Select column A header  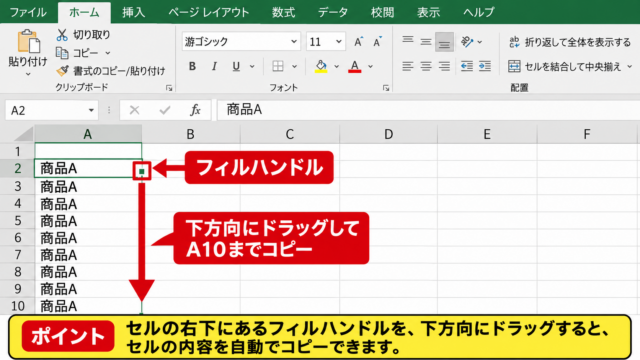88,134
